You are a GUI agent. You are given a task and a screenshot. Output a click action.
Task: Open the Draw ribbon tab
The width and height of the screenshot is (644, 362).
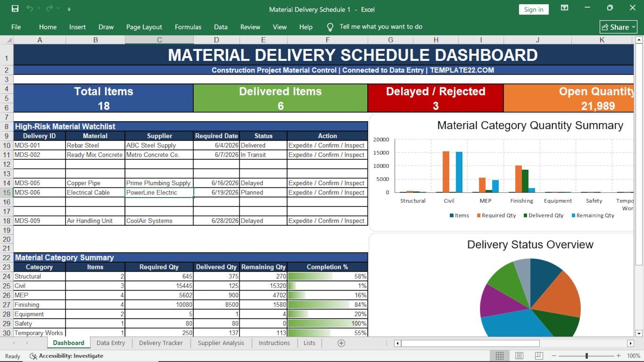click(106, 27)
